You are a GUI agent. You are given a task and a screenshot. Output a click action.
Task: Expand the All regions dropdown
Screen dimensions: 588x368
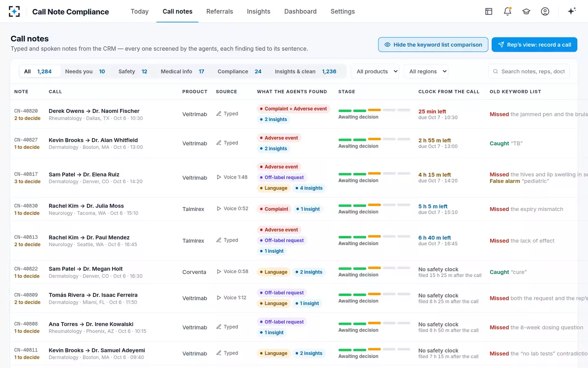click(x=426, y=72)
